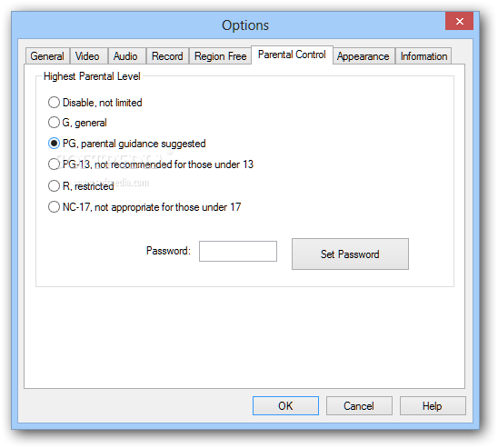Click the Set Password button

[x=350, y=254]
